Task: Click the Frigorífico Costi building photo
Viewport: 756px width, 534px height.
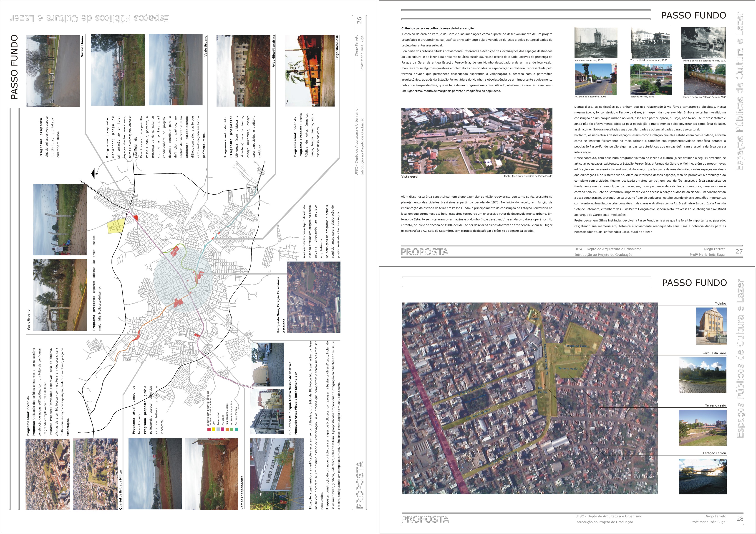Action: coord(309,71)
